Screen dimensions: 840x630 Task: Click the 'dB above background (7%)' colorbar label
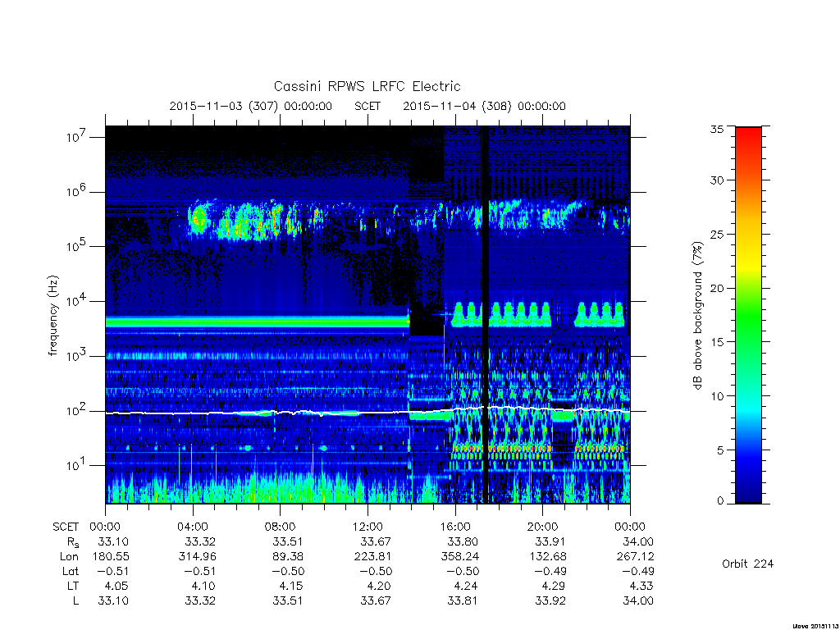pyautogui.click(x=697, y=316)
